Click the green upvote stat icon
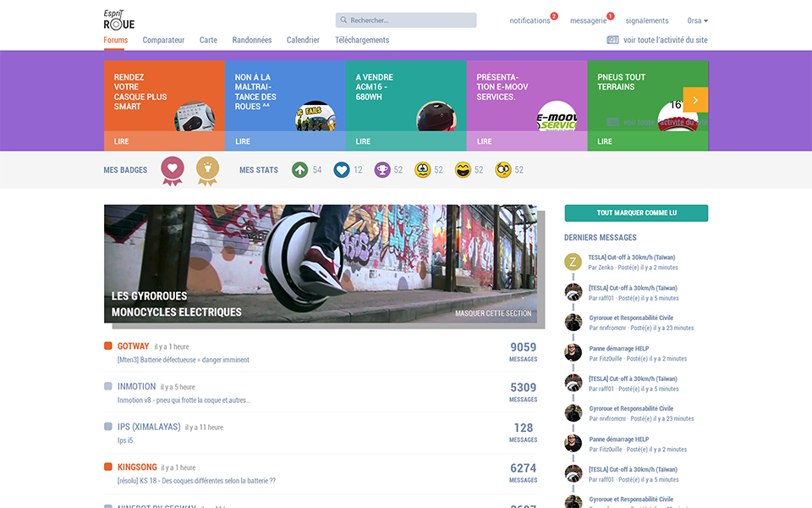The image size is (812, 508). coord(299,170)
